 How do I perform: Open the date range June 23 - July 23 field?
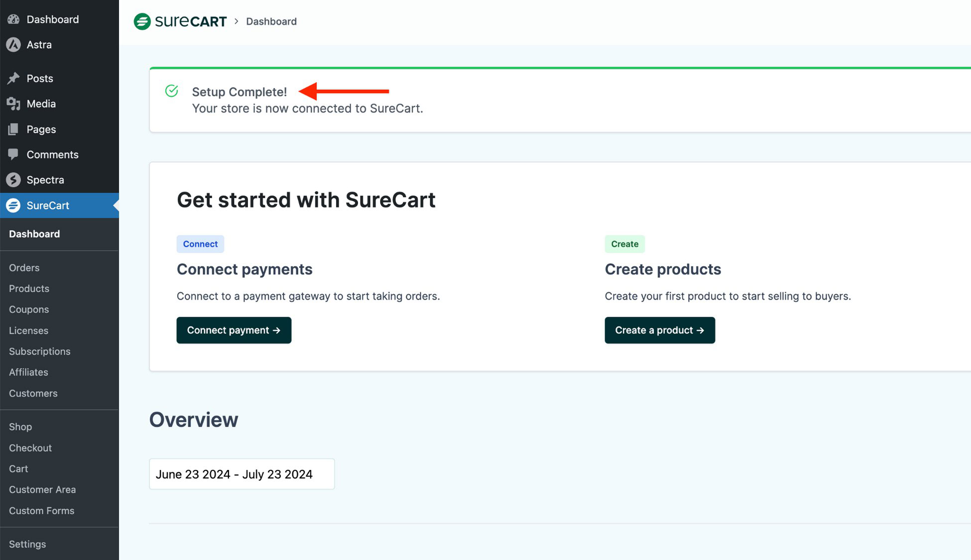pos(242,474)
